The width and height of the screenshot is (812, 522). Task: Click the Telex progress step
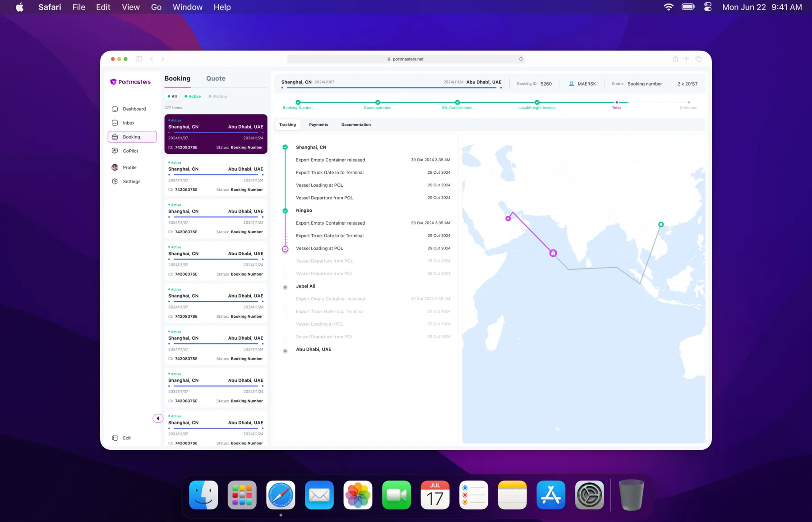coord(617,105)
